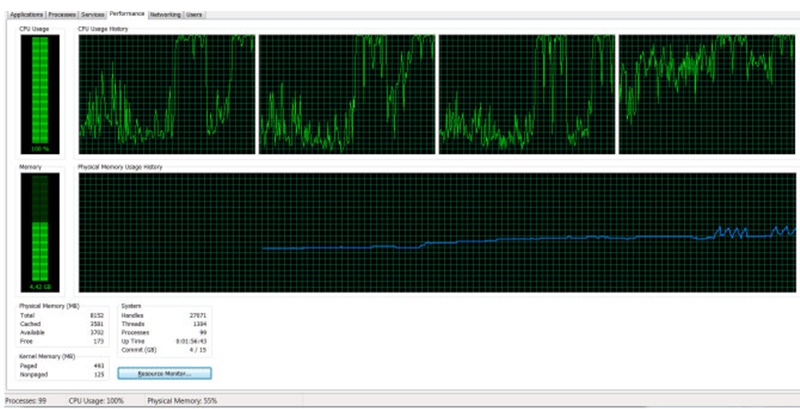Select the second CPU Usage History graph
The image size is (800, 409).
346,94
